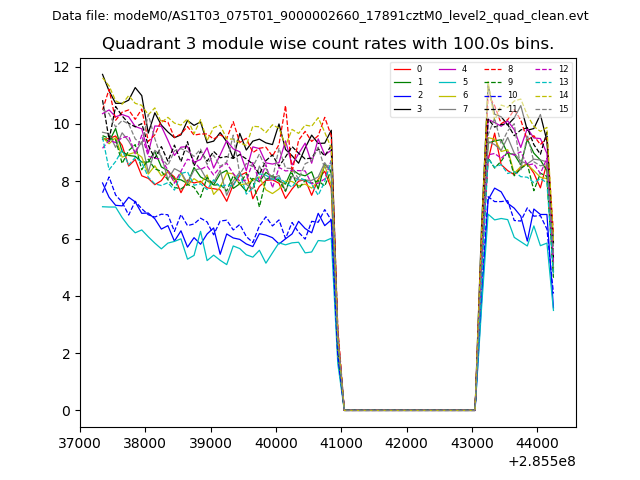This screenshot has width=640, height=480.
Task: Click the x-axis offset text +2.855e8
Action: [542, 461]
